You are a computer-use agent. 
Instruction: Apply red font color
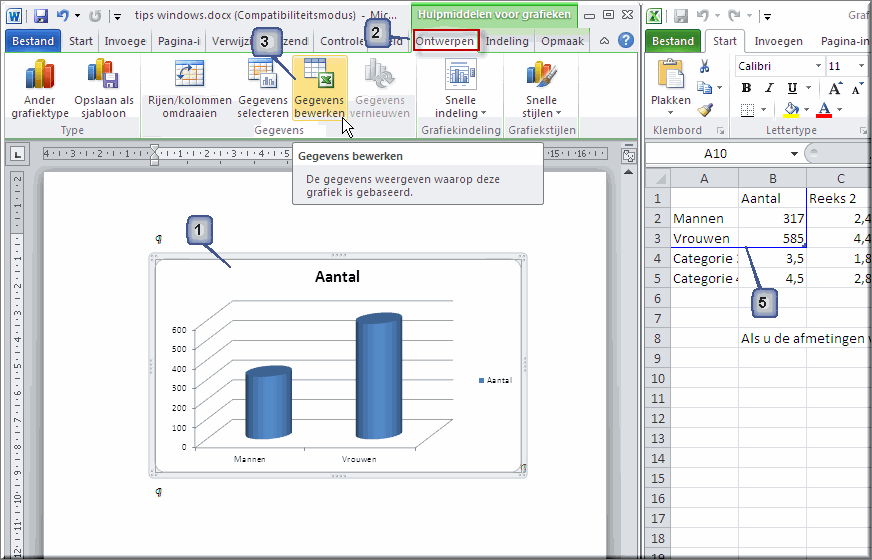tap(824, 110)
